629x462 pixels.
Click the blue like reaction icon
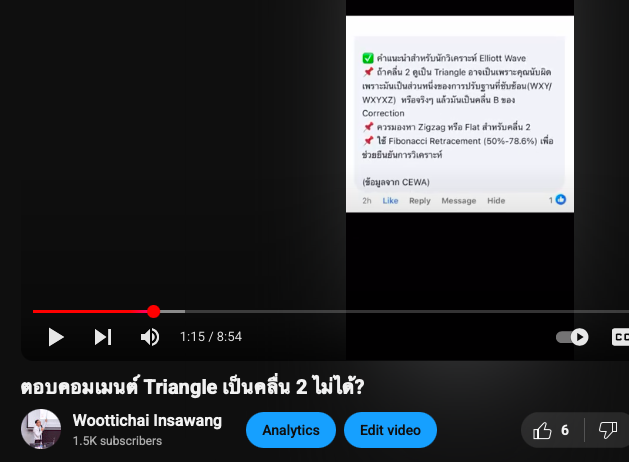pyautogui.click(x=561, y=199)
